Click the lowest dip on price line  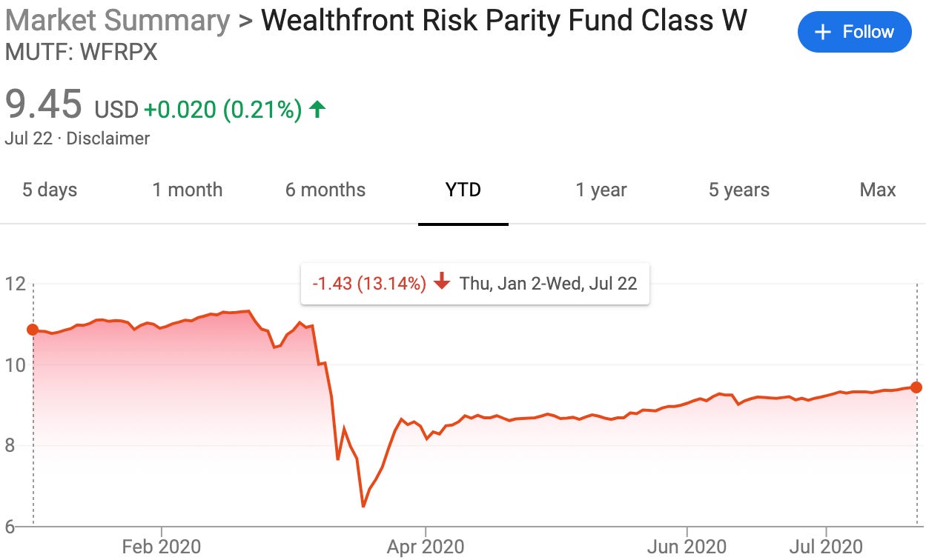(x=363, y=506)
